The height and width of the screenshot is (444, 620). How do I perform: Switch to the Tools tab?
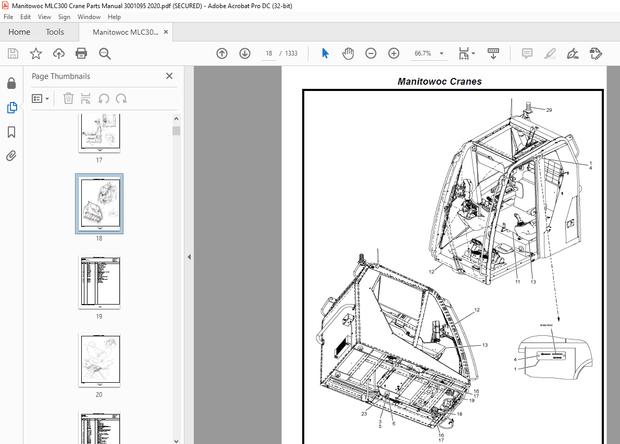click(x=55, y=32)
